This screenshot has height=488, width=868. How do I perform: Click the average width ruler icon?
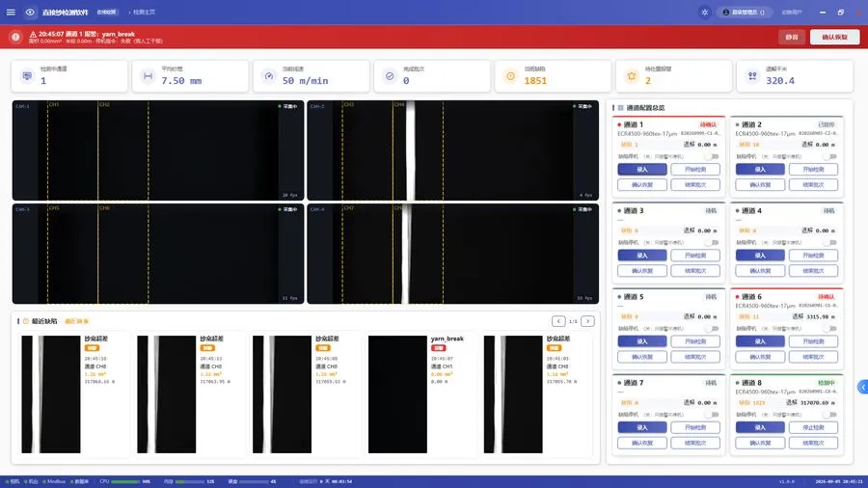(148, 76)
